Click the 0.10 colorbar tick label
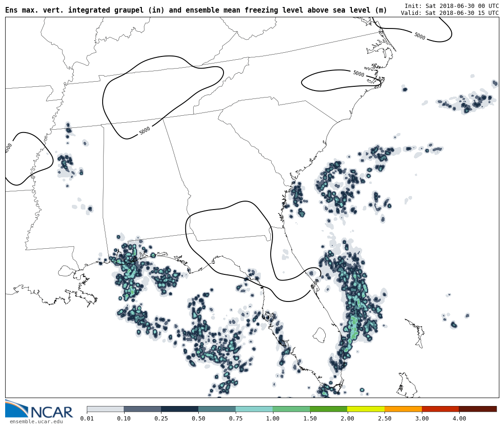Viewport: 504px width, 427px height. [124, 418]
